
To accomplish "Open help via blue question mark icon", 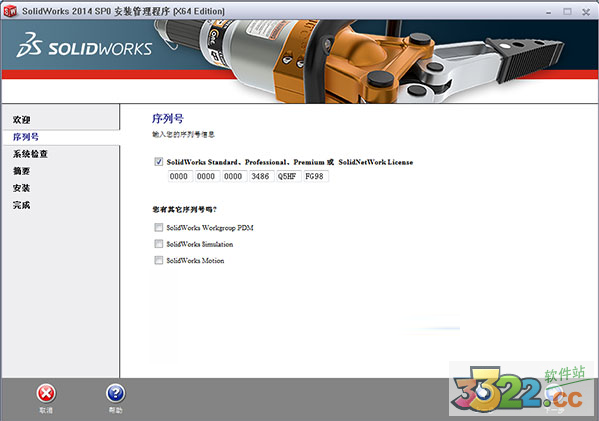I will [116, 393].
